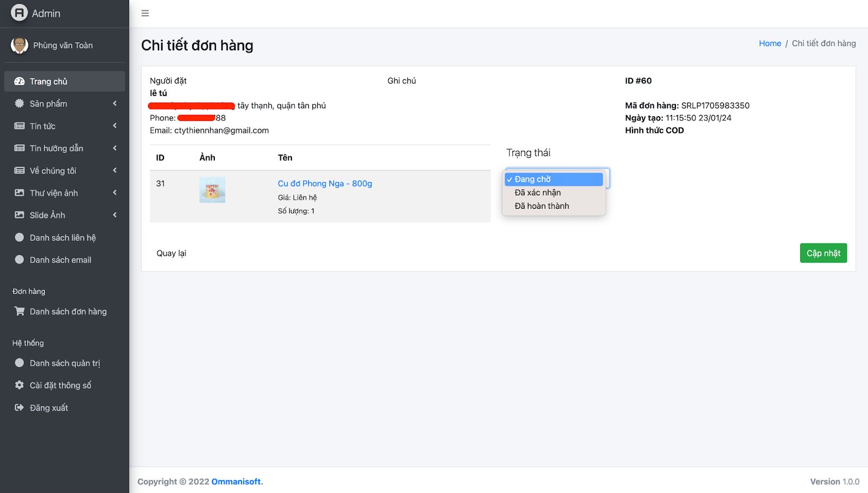Open the Cu đơ Phong Nga - 800g link

click(x=324, y=184)
